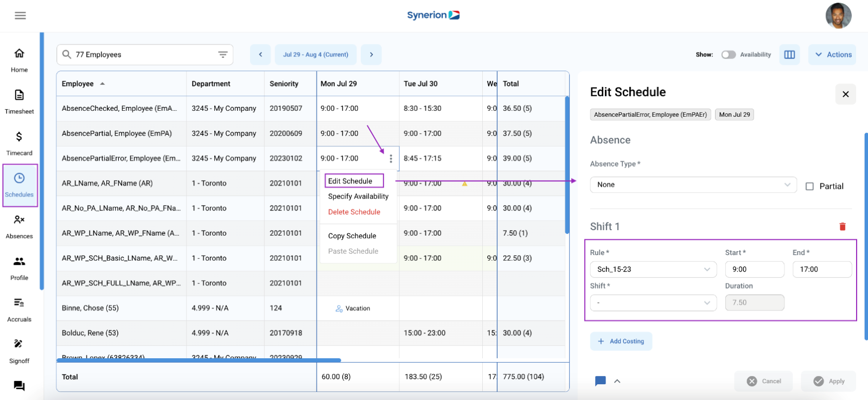
Task: Open the Rule Sch_15-23 dropdown
Action: 653,269
